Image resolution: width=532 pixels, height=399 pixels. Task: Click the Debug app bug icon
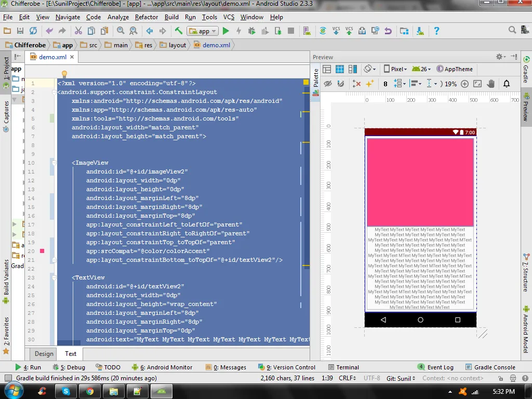[252, 31]
